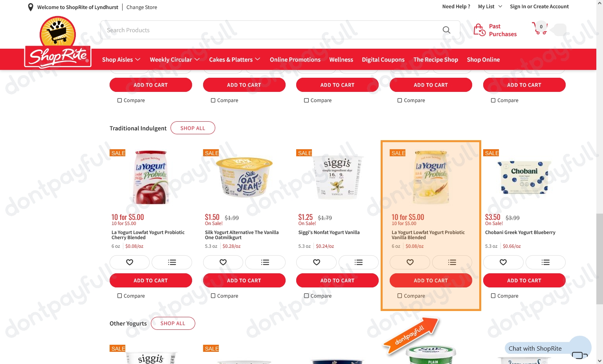Click the Search Products field
This screenshot has height=364, width=603.
point(271,30)
